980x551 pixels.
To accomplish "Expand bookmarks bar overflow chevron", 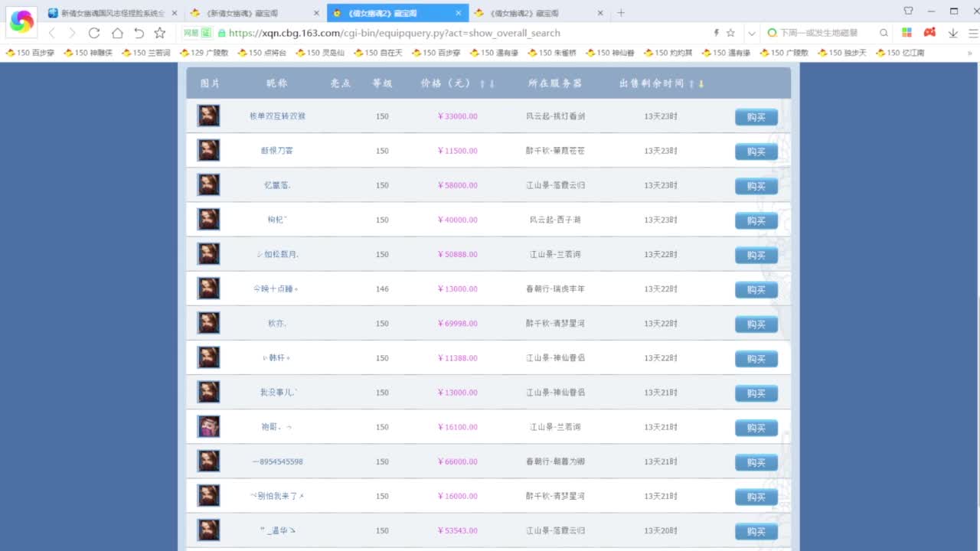I will pyautogui.click(x=970, y=53).
